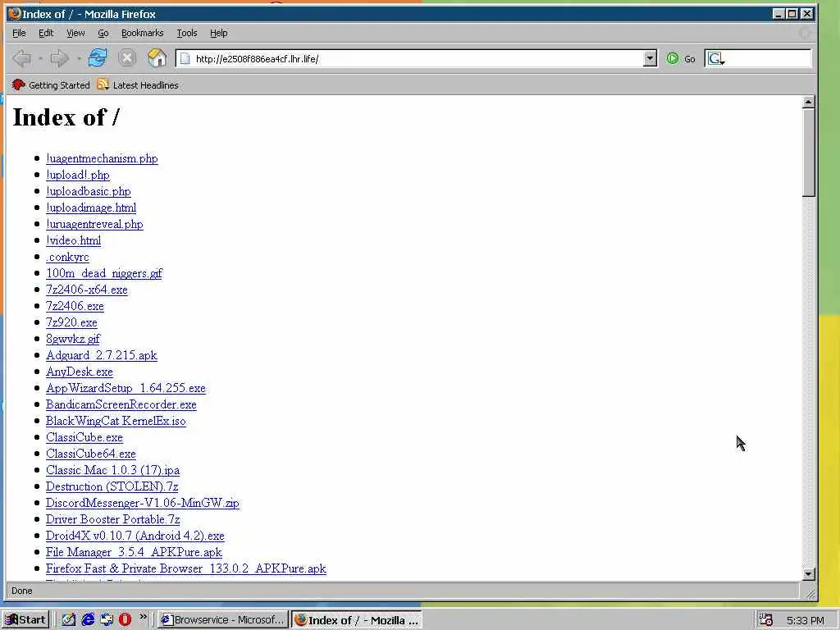Click the Forward arrow button
This screenshot has width=840, height=630.
click(x=59, y=58)
